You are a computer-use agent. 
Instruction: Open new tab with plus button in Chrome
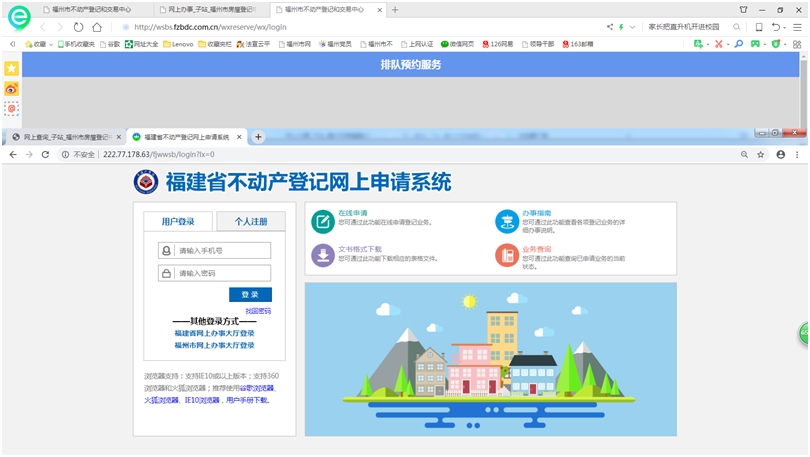coord(258,137)
